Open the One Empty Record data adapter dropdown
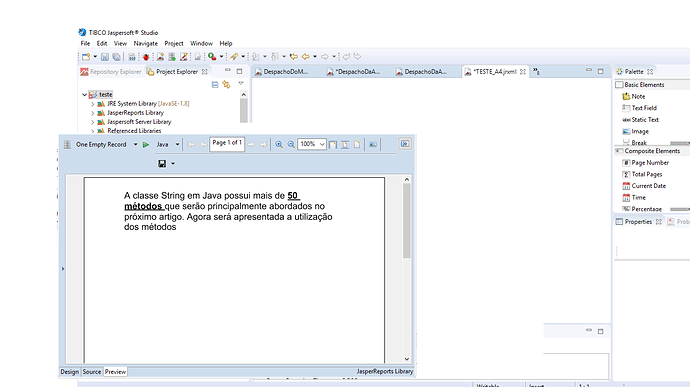690x387 pixels. pos(136,144)
